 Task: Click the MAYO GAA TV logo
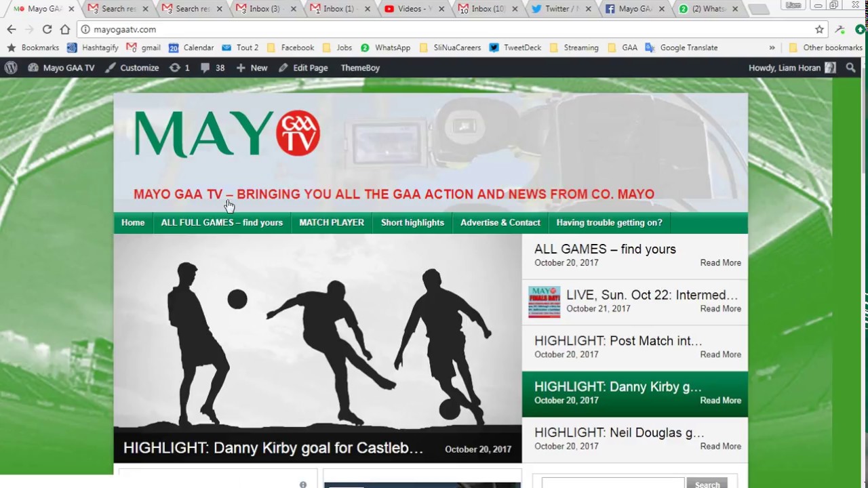227,134
